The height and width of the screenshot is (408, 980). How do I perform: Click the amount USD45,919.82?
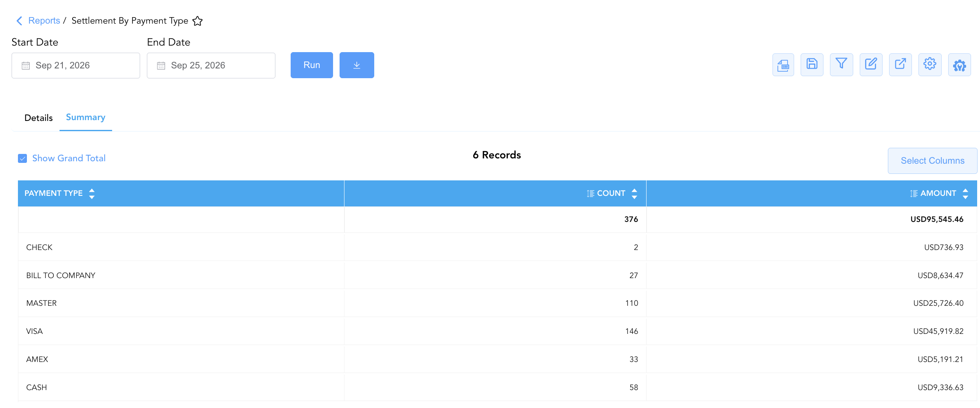pyautogui.click(x=938, y=331)
